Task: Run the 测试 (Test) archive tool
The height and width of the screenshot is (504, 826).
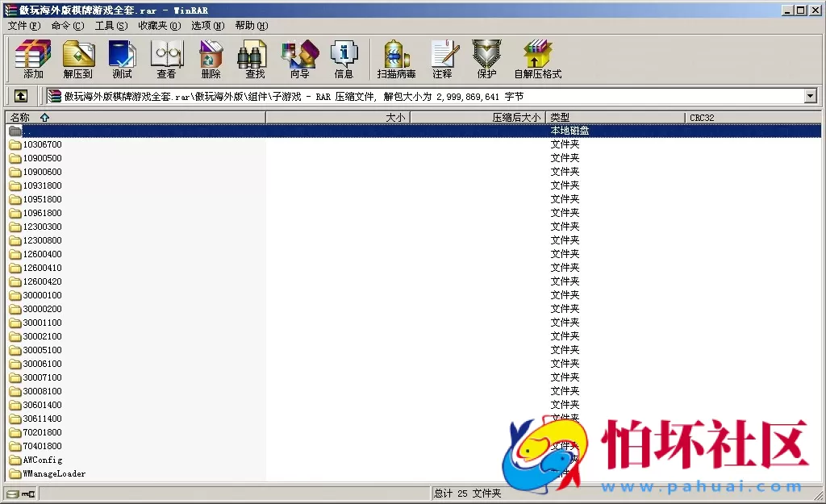Action: (x=122, y=60)
